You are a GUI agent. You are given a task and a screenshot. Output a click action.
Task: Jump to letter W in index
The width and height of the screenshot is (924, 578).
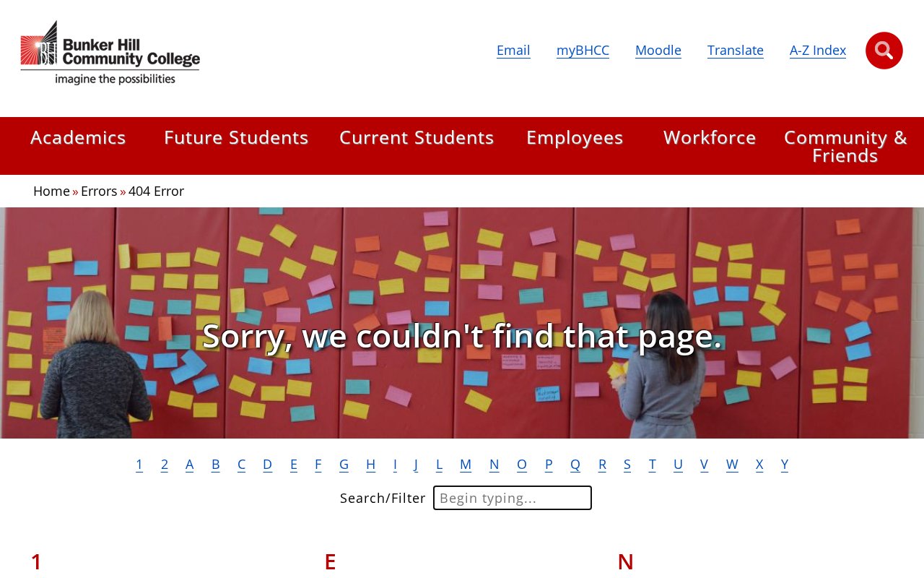click(x=732, y=465)
